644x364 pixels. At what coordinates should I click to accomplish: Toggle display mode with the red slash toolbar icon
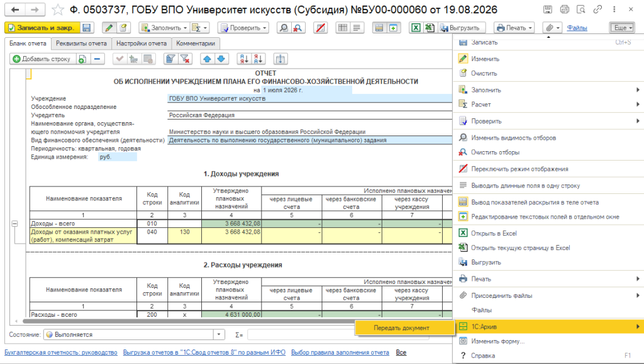click(x=320, y=28)
